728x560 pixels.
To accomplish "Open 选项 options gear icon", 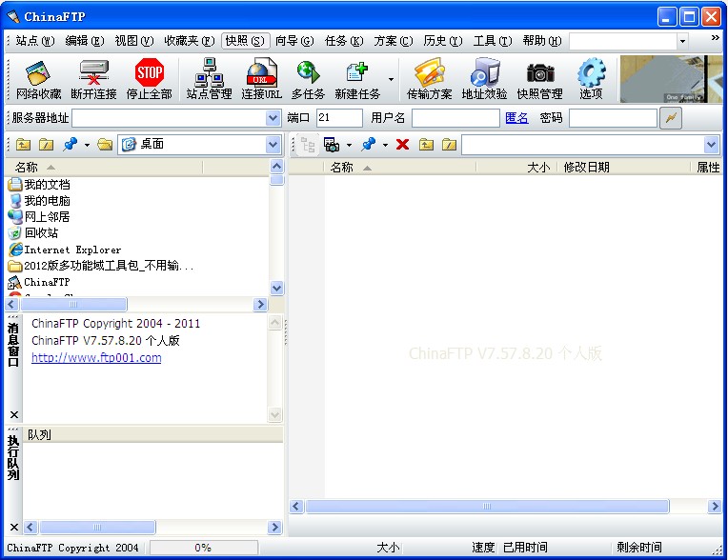I will [591, 78].
